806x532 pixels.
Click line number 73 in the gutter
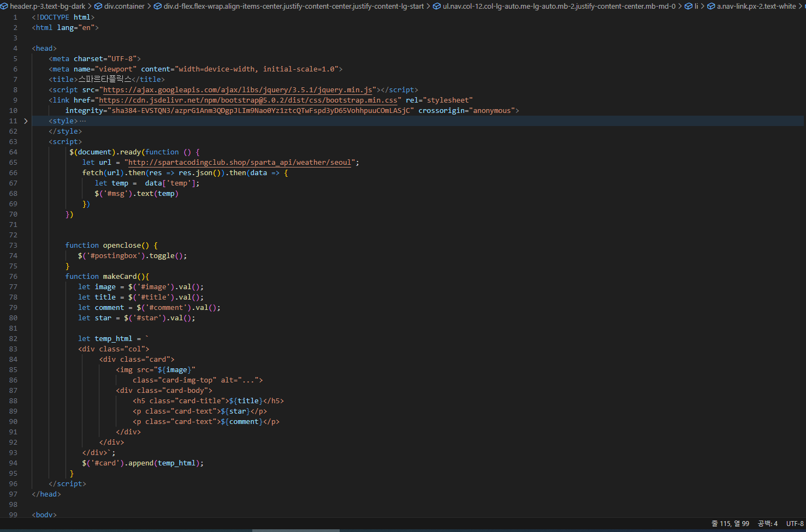[x=13, y=246]
